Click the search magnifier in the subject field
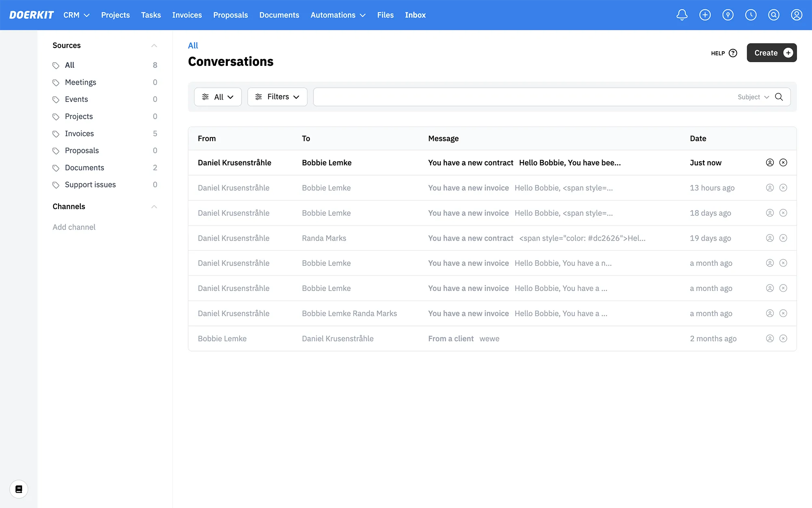The height and width of the screenshot is (508, 812). (x=779, y=97)
